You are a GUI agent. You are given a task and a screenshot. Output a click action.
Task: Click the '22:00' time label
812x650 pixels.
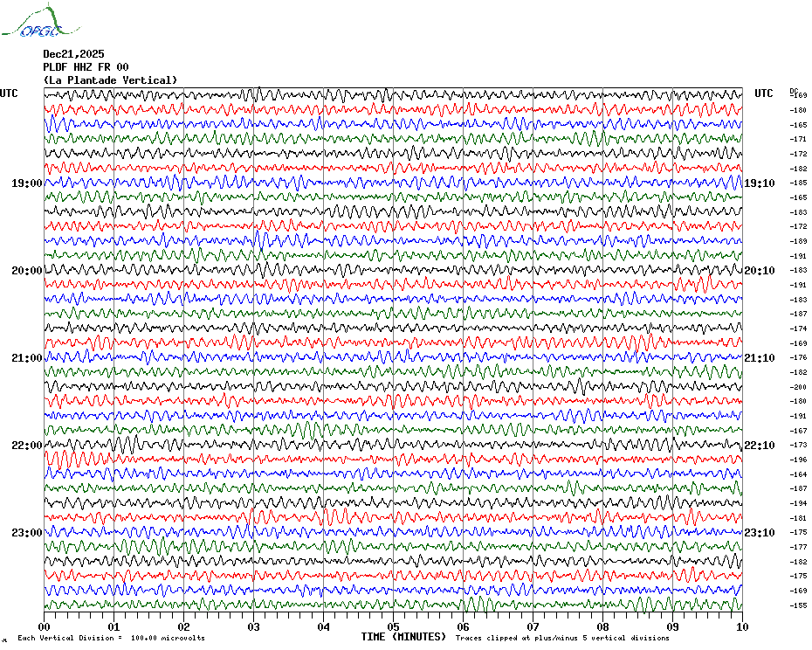pyautogui.click(x=27, y=446)
